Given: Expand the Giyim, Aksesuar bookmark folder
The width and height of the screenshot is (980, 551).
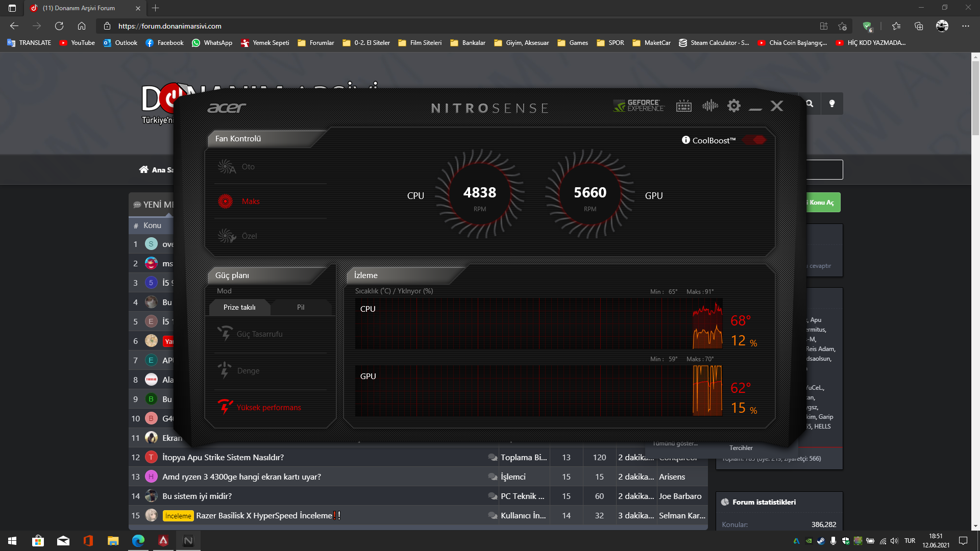Looking at the screenshot, I should pos(522,43).
